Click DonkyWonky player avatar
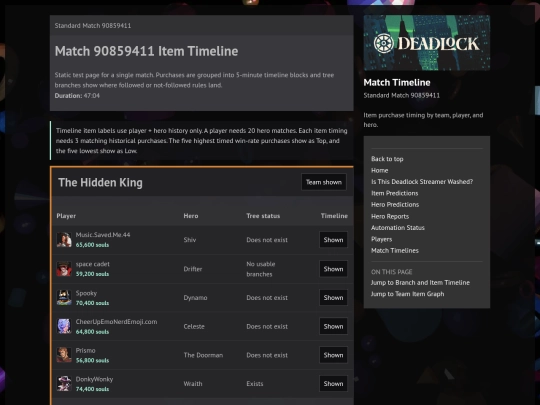Image resolution: width=540 pixels, height=405 pixels. tap(64, 384)
